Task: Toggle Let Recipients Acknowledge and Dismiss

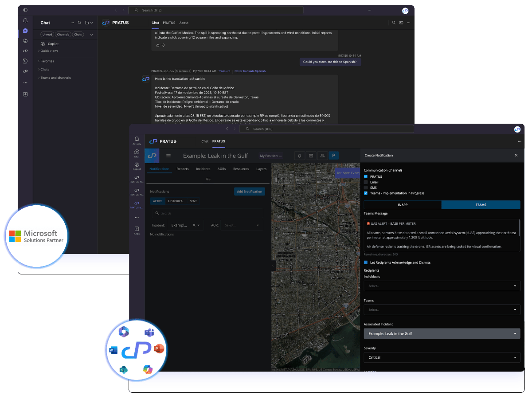Action: click(366, 262)
